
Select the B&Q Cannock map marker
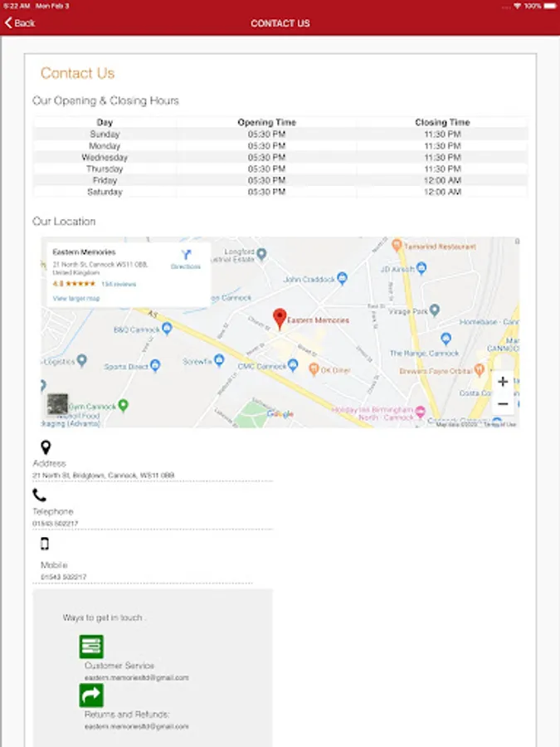[x=167, y=329]
